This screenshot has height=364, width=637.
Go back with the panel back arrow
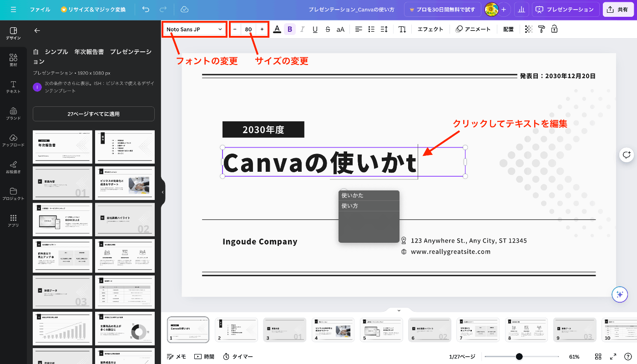(37, 30)
